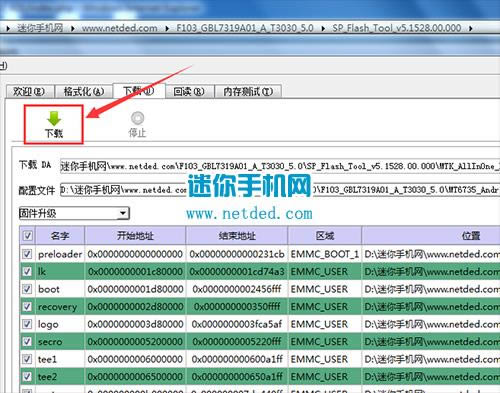The width and height of the screenshot is (500, 393).
Task: Click start address 0x0000000003d80000
Action: 135,324
